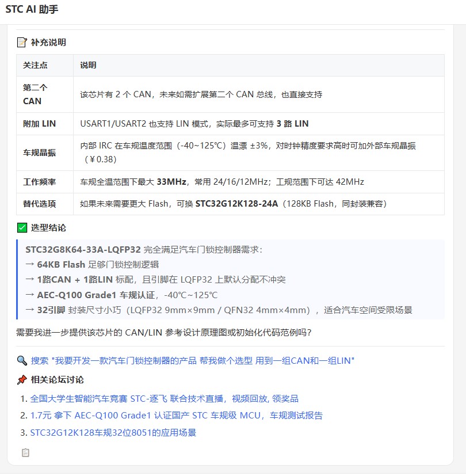Click the line 64KB Flash 足够门锁控制逻辑
The width and height of the screenshot is (466, 476).
[92, 264]
